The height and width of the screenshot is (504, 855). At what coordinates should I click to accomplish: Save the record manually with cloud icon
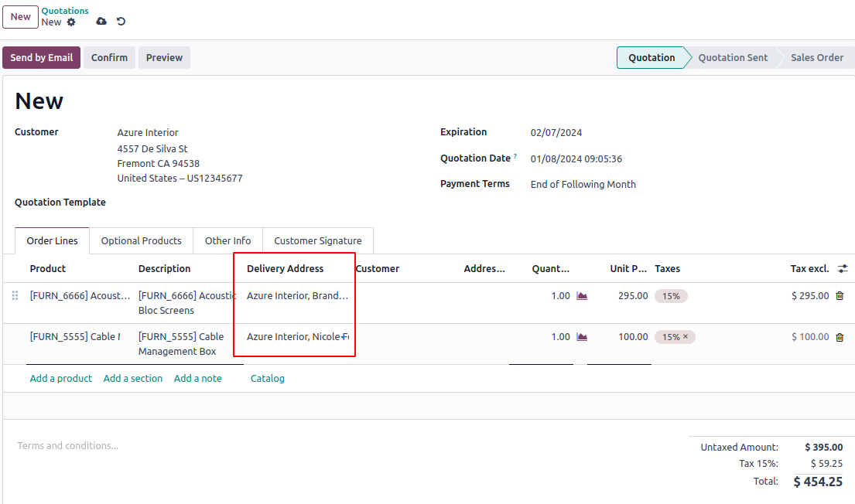(x=101, y=21)
